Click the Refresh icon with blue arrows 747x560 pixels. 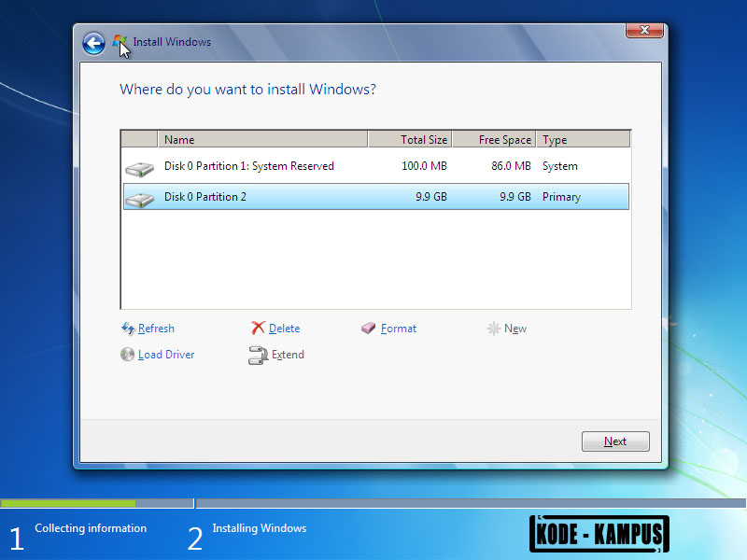(128, 329)
